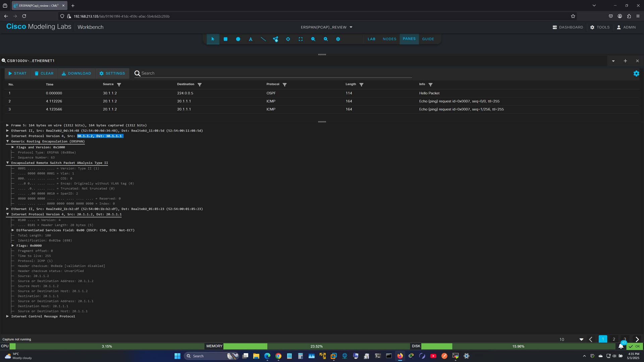
Task: Go to previous page of packets
Action: (x=591, y=339)
